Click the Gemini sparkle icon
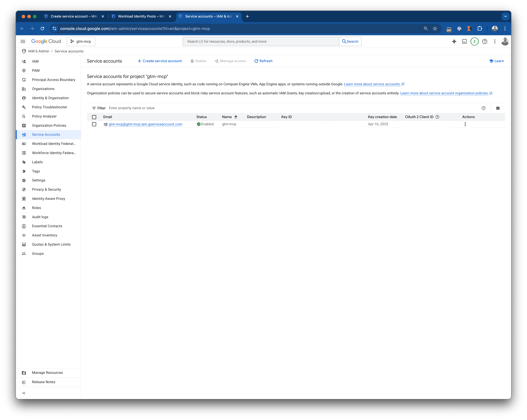 [454, 42]
